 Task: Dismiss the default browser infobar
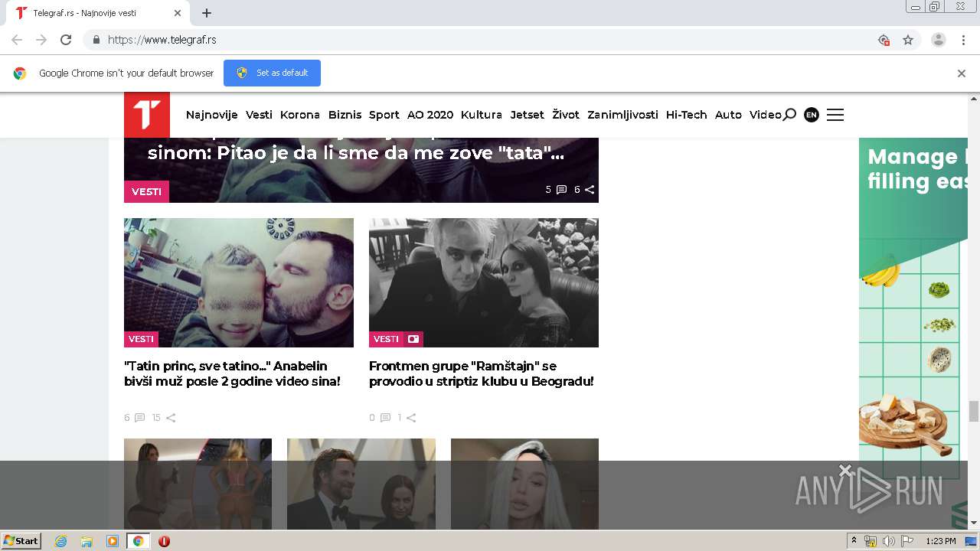[962, 73]
